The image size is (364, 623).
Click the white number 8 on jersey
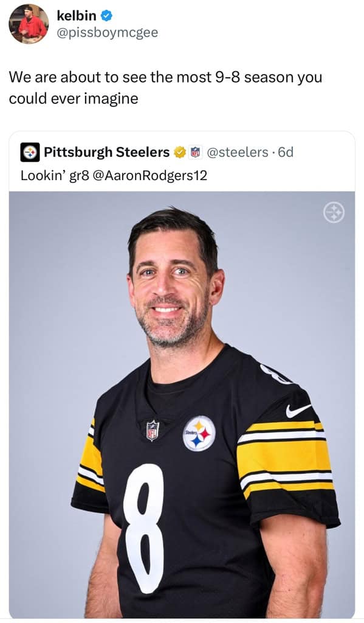[x=143, y=527]
